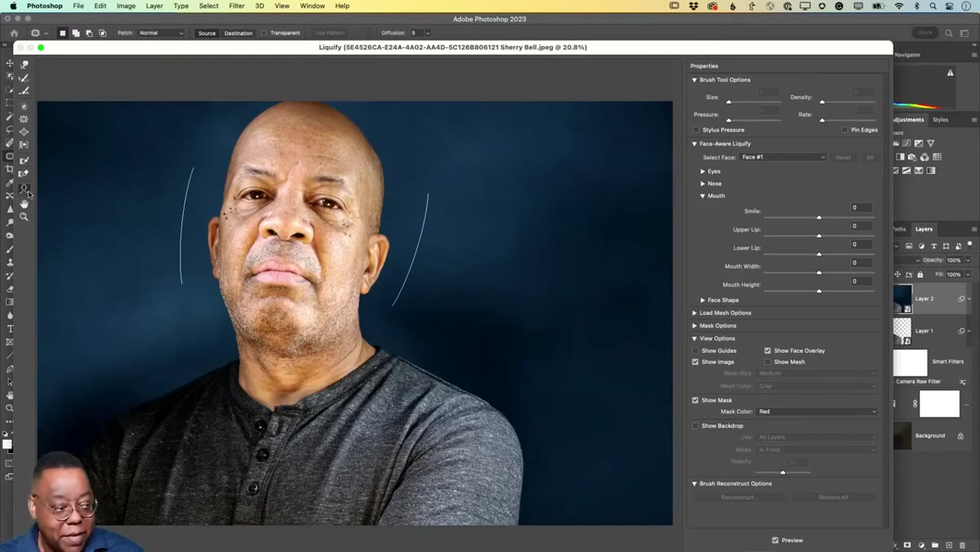Select the Liquify Zoom tool

[24, 216]
